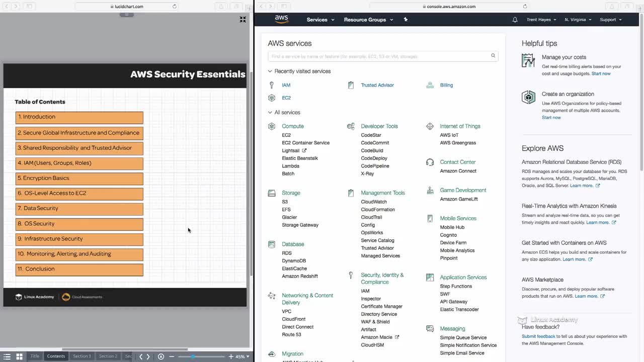
Task: Open DynamoDB under Database
Action: click(294, 261)
